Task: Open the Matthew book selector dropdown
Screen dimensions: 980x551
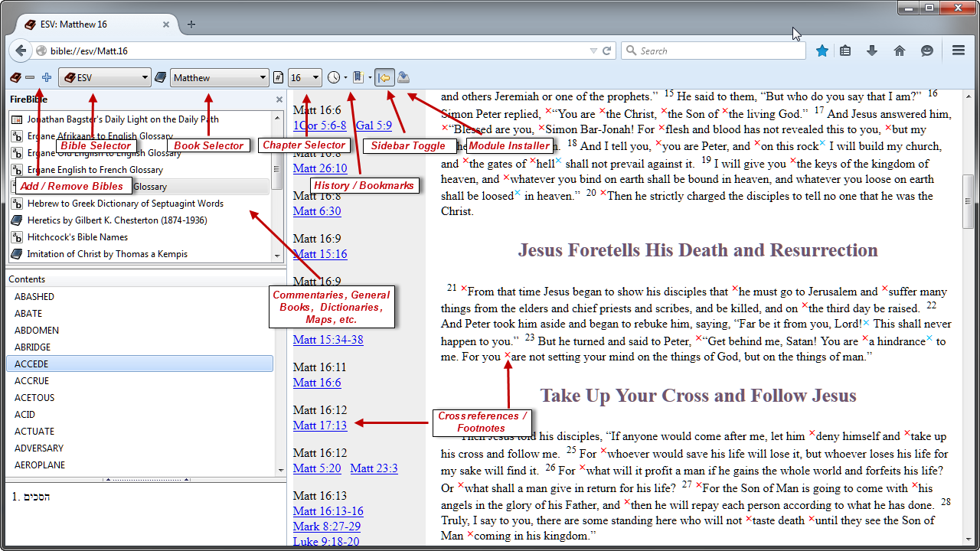Action: [219, 77]
